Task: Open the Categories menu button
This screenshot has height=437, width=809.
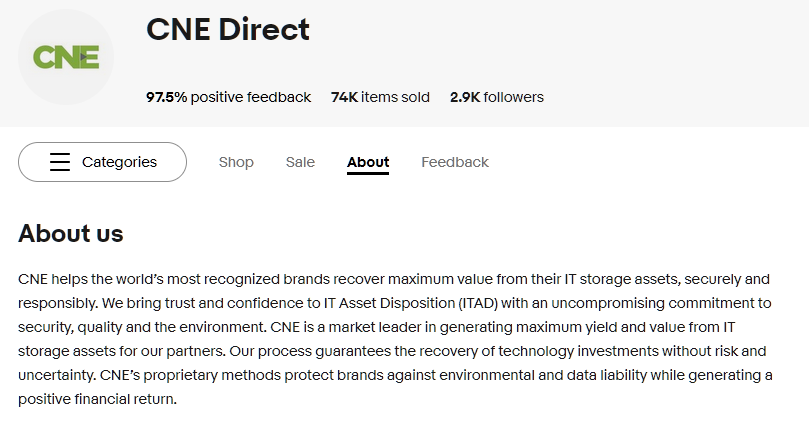Action: pos(102,162)
